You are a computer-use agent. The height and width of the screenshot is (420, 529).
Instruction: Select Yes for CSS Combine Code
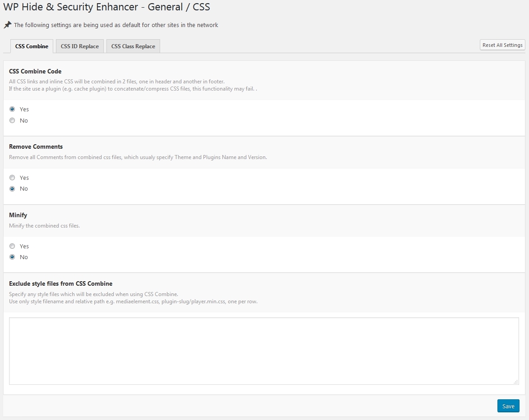point(12,109)
